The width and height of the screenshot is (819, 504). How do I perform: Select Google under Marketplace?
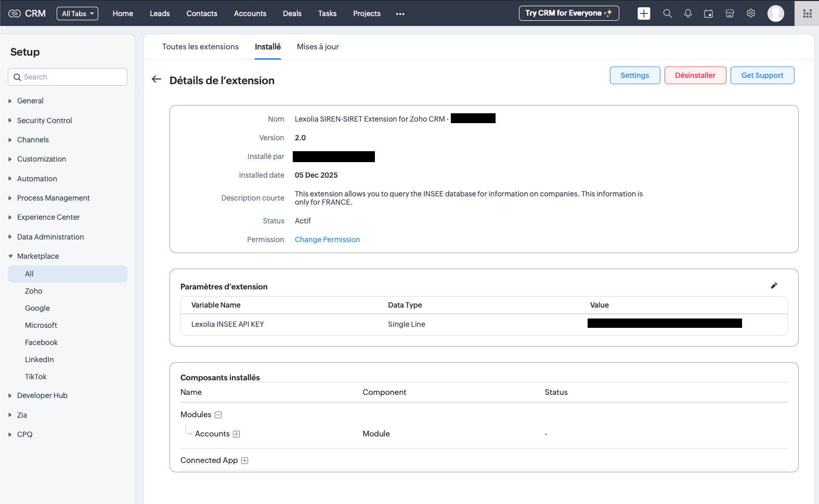point(37,308)
